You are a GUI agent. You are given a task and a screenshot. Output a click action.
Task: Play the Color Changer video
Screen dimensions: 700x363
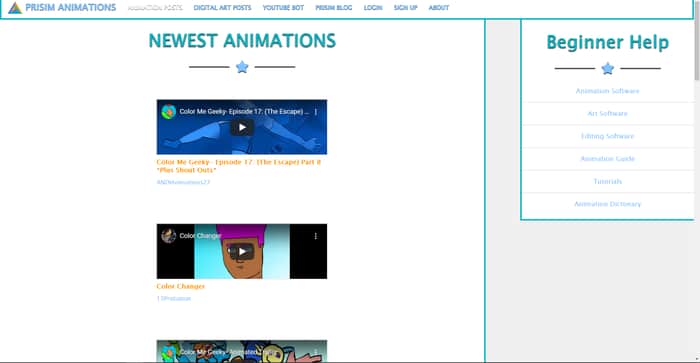coord(242,252)
